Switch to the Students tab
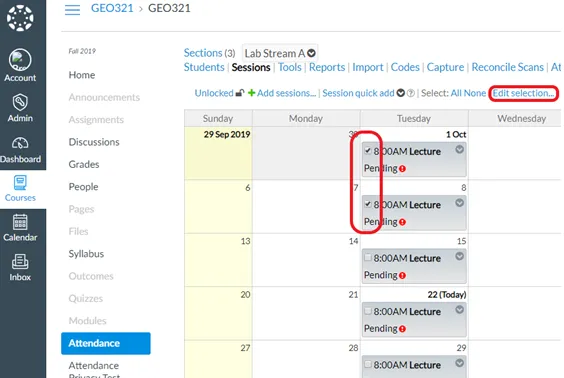Viewport: 564px width, 378px height. pos(204,67)
